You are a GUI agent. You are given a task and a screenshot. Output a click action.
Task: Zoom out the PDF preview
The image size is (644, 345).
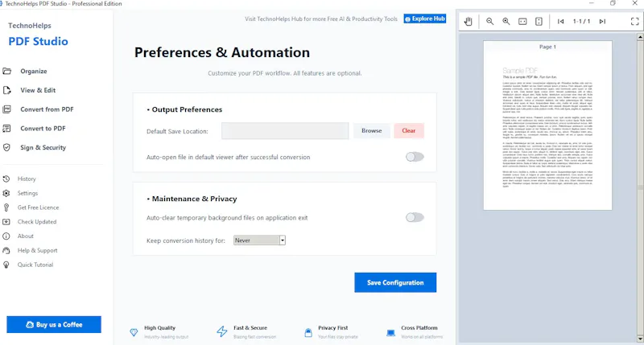coord(489,22)
